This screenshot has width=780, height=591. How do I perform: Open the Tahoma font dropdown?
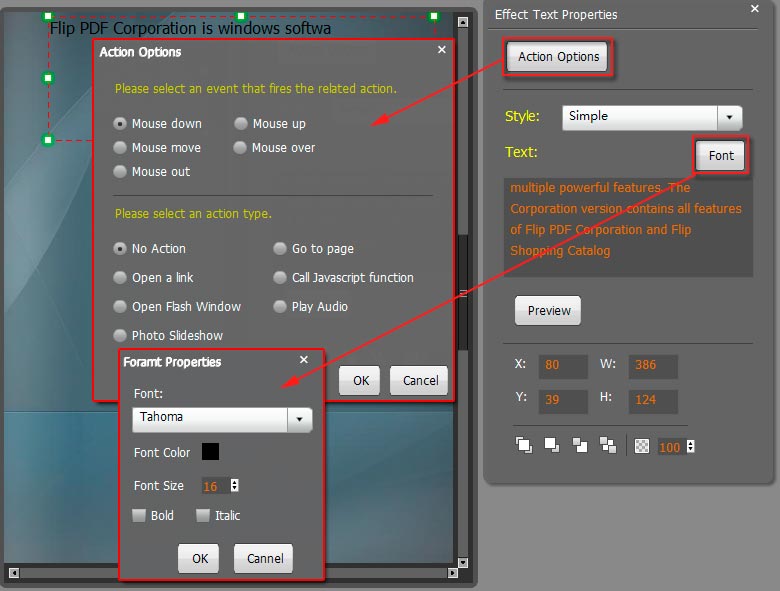click(299, 420)
